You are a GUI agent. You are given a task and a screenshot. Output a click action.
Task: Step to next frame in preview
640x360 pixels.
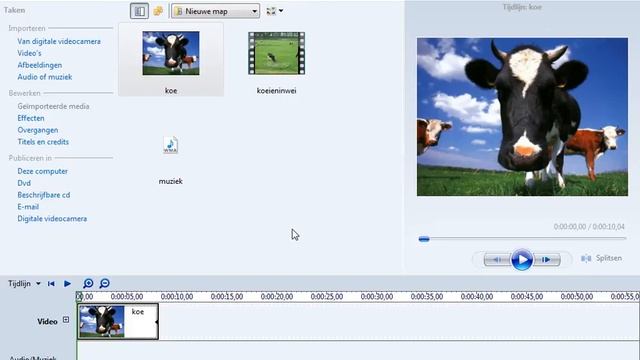(x=547, y=259)
